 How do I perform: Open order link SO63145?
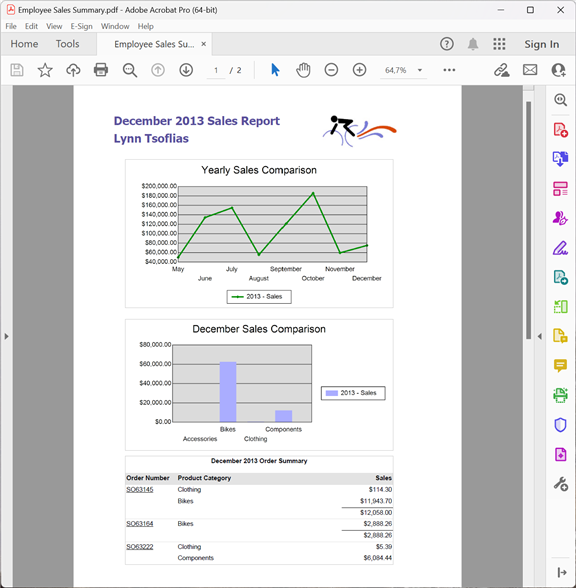coord(140,489)
